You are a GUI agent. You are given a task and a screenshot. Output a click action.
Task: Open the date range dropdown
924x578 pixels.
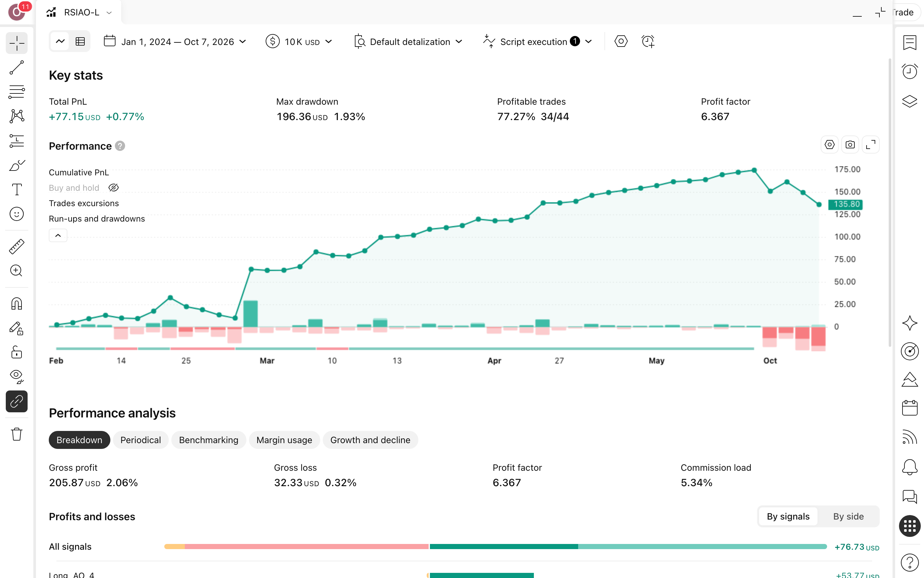(175, 41)
